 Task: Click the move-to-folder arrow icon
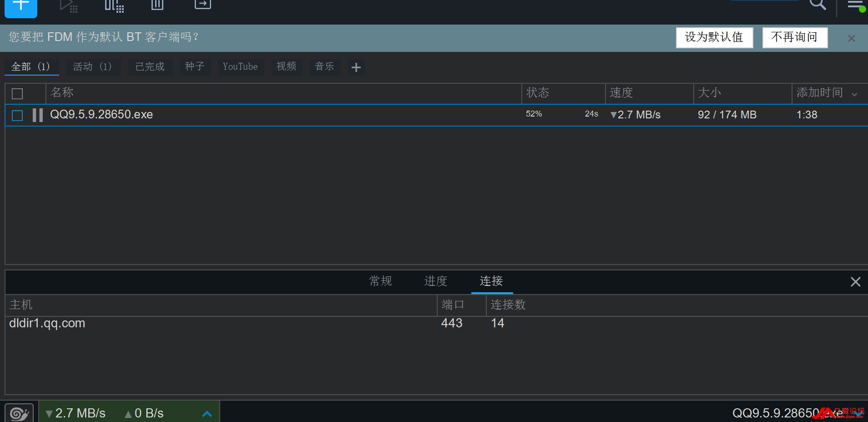pyautogui.click(x=202, y=4)
